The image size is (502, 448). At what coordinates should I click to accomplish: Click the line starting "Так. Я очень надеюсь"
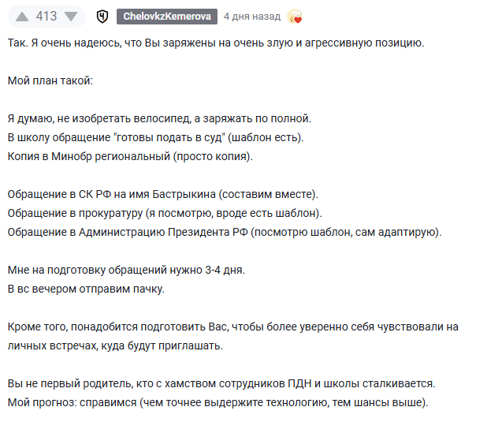[215, 43]
